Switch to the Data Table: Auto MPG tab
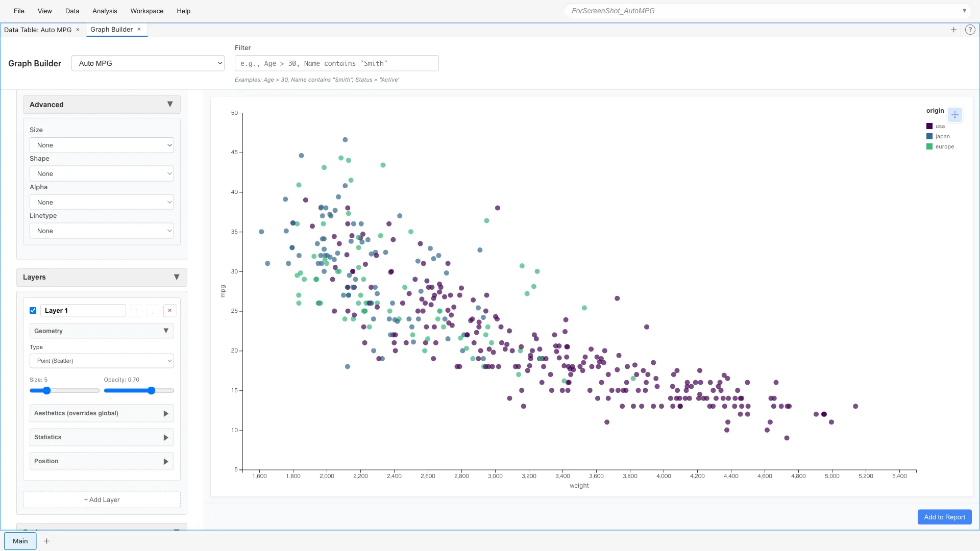The image size is (980, 551). click(x=38, y=30)
